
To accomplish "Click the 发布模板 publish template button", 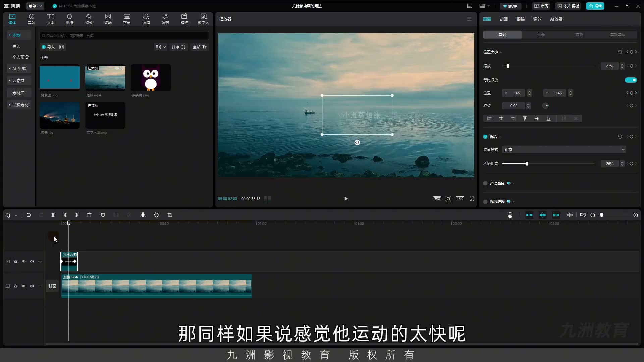I will pyautogui.click(x=568, y=6).
